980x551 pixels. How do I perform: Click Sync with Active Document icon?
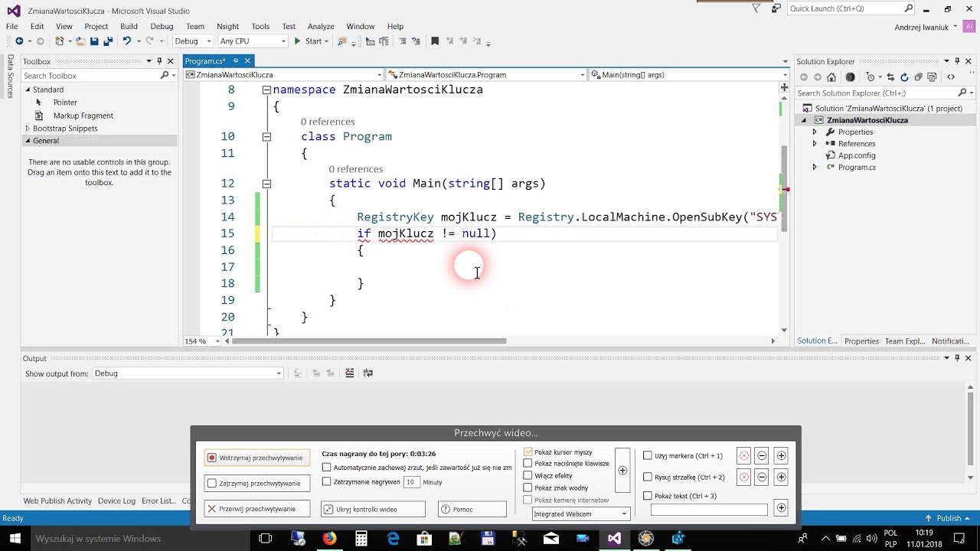[891, 77]
